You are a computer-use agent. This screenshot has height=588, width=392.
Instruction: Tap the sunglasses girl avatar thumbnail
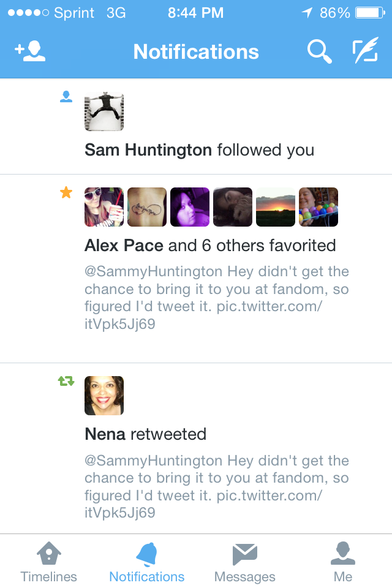click(x=104, y=207)
